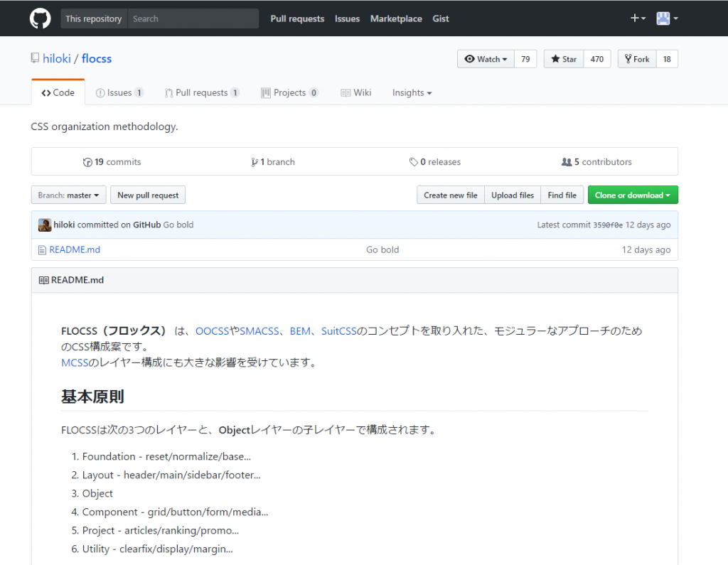Click the README.md file icon in the file list

(x=43, y=249)
